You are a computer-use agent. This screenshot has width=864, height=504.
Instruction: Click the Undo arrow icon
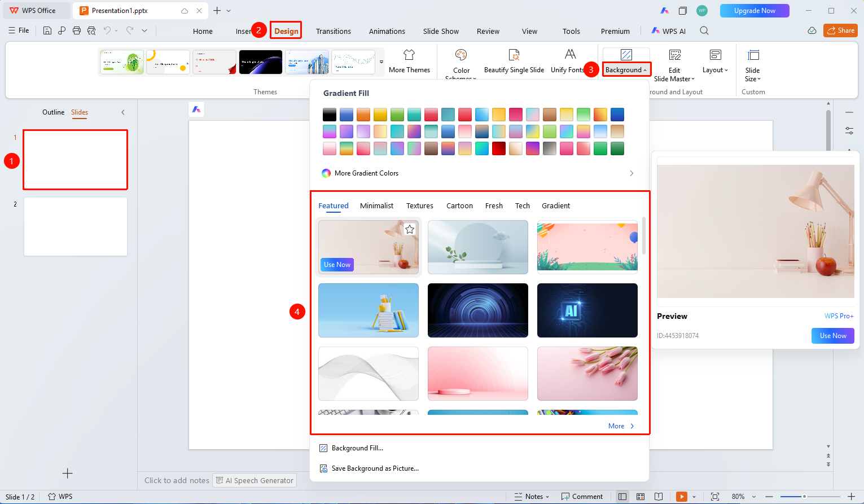(x=107, y=30)
